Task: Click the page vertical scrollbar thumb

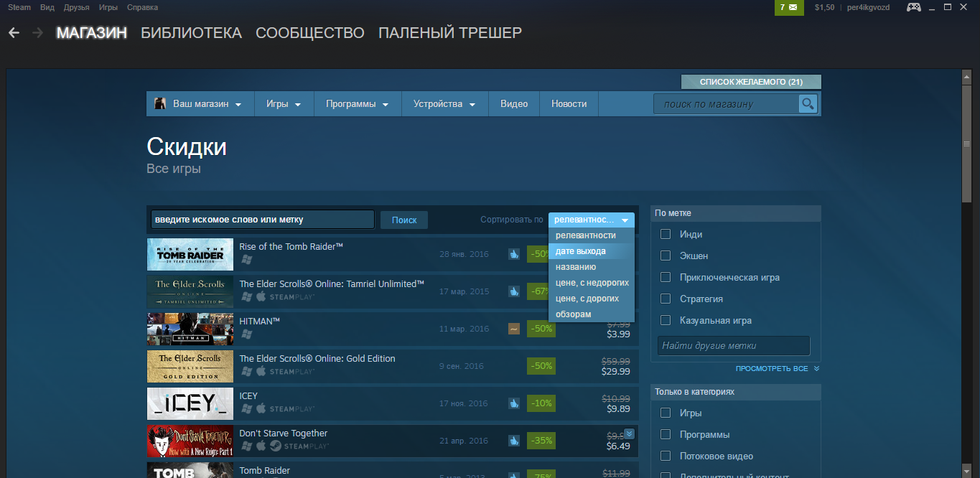Action: [x=966, y=143]
